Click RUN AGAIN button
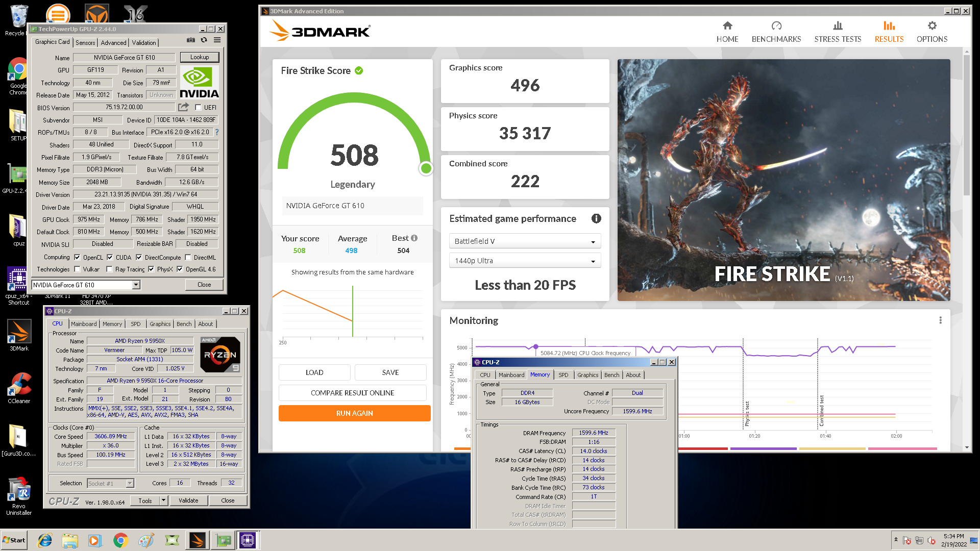The image size is (980, 551). 355,413
